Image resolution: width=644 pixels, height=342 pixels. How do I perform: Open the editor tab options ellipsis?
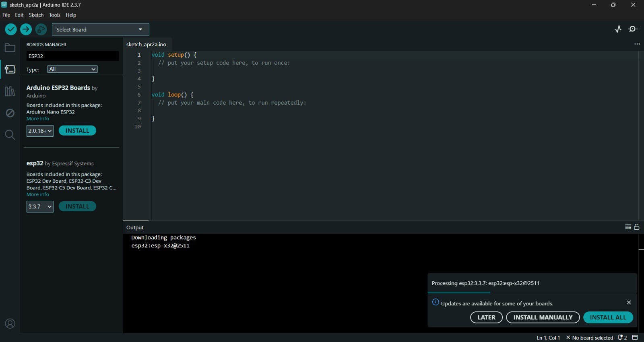(637, 44)
